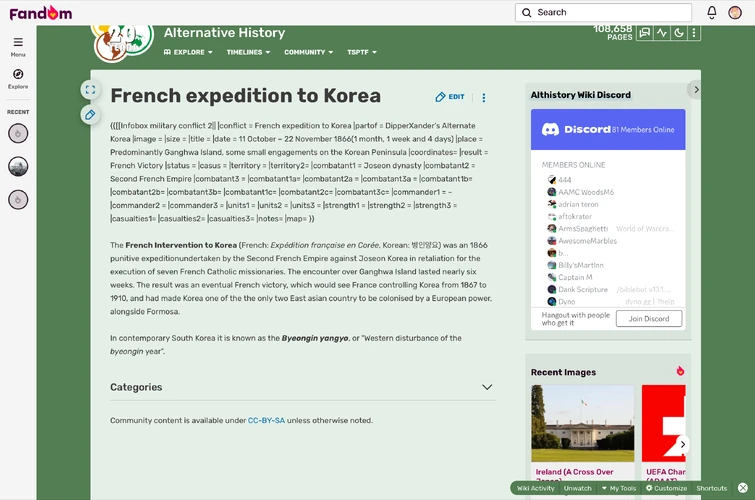The image size is (755, 500).
Task: Click the flame icon by Recent Images
Action: tap(680, 371)
